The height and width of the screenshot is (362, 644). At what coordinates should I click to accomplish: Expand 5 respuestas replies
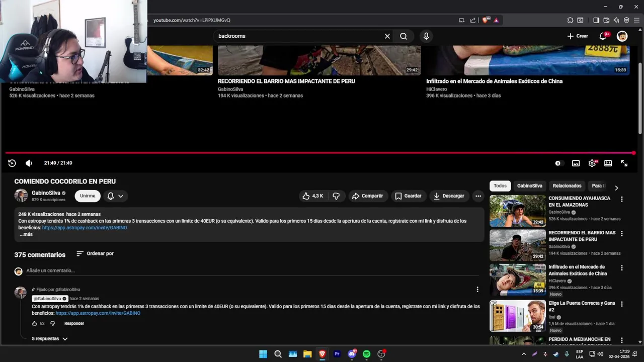(x=49, y=339)
